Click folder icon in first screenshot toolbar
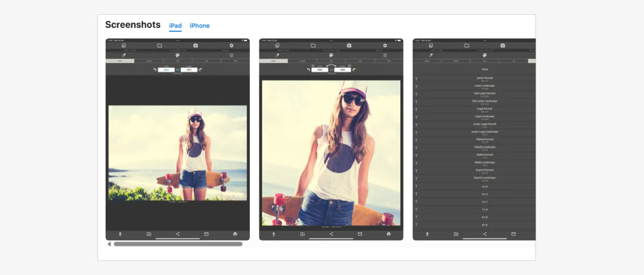 click(x=159, y=45)
